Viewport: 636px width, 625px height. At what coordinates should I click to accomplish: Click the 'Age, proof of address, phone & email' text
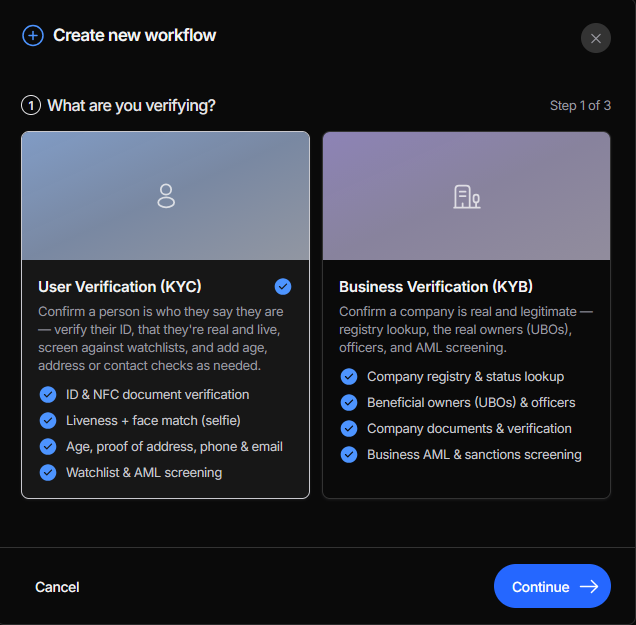[x=174, y=447]
